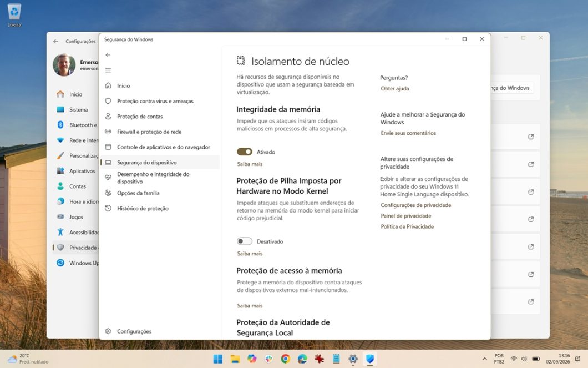Viewport: 588px width, 368px height.
Task: Open Controle de aplicativos e do navegador
Action: point(160,147)
